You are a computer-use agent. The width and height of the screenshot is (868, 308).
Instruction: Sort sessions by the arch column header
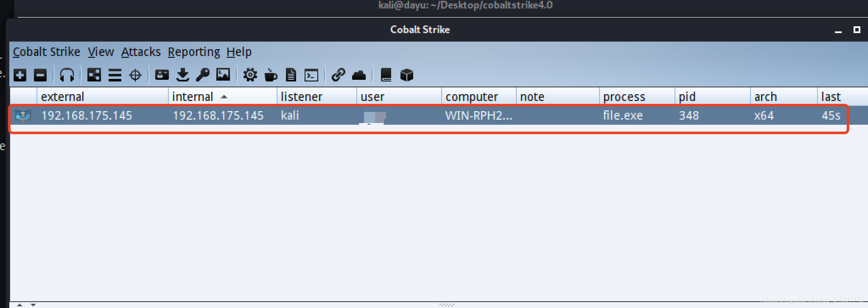click(784, 97)
